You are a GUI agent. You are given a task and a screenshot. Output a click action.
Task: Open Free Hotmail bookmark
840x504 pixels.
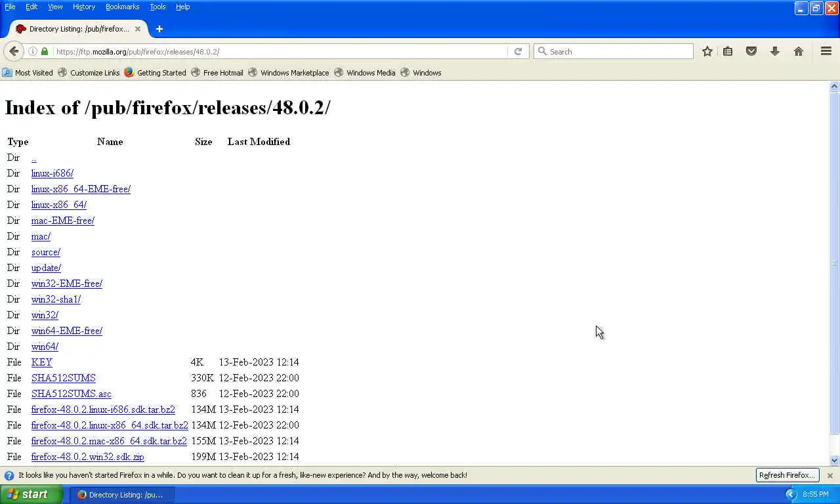217,73
